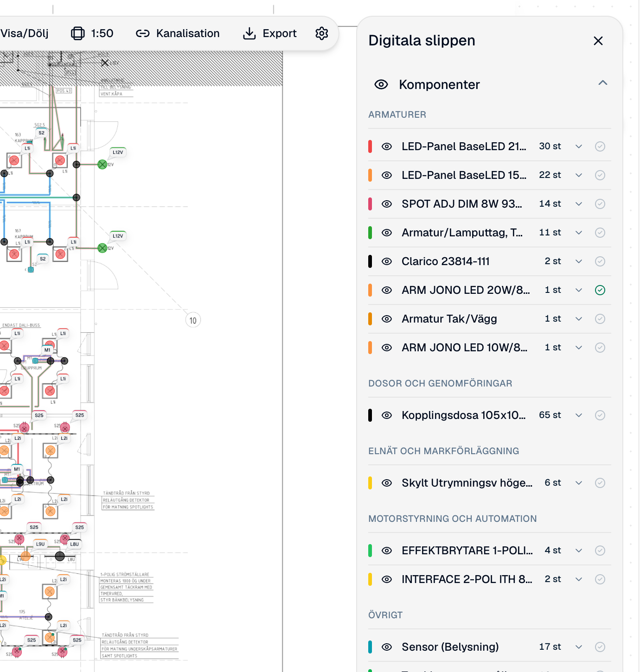Screen dimensions: 640x672
Task: Click check circle for Sensor (Belysning)
Action: 600,647
